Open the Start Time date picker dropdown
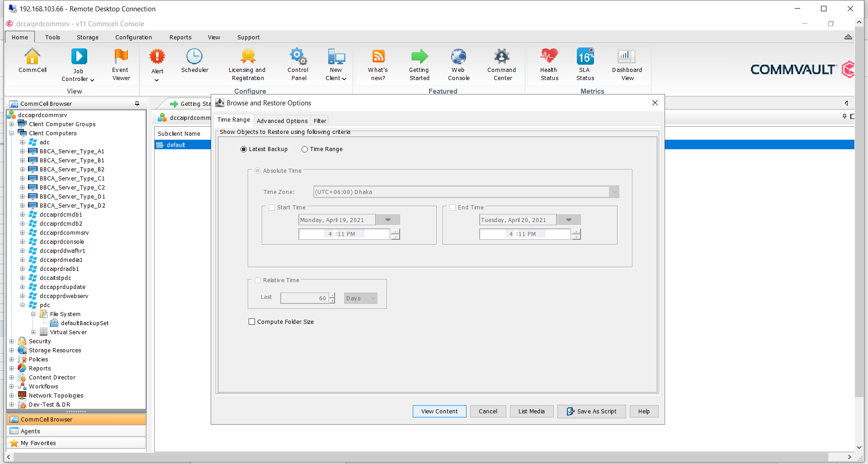 (x=388, y=220)
